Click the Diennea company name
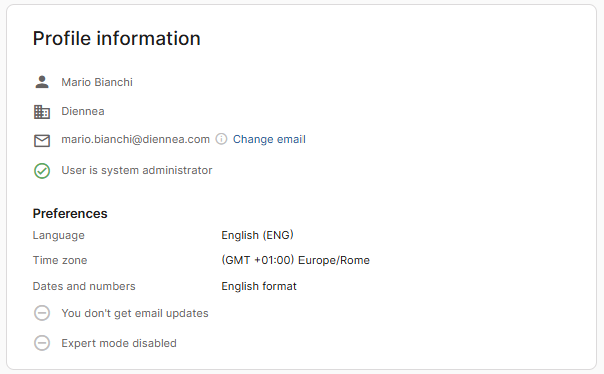 83,111
